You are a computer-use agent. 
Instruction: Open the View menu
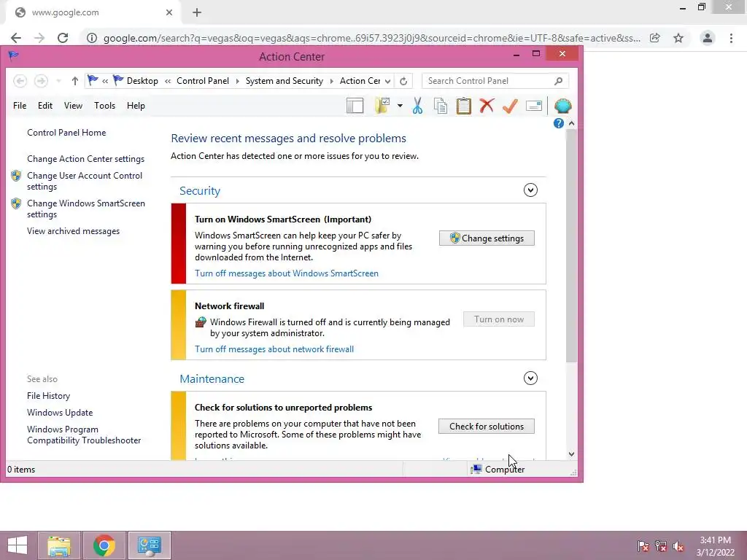(x=74, y=106)
